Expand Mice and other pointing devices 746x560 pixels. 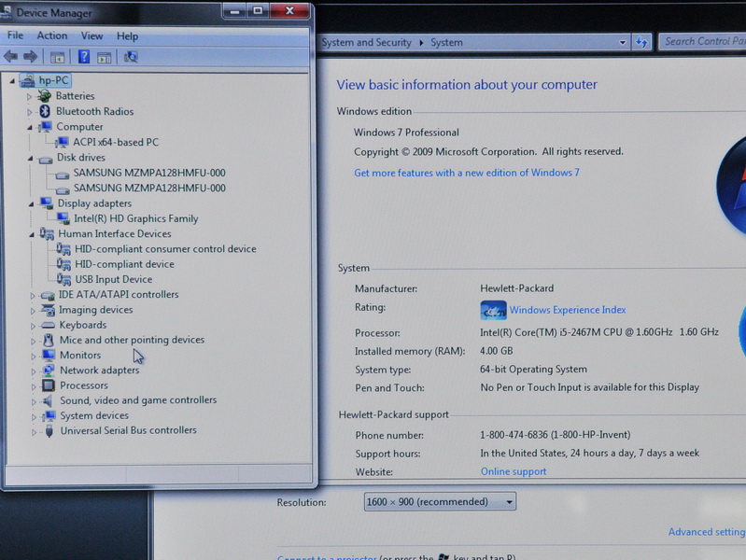[34, 341]
